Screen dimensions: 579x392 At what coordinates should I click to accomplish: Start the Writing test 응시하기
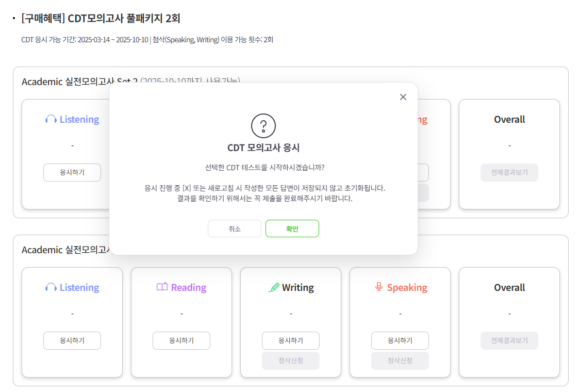pos(291,340)
